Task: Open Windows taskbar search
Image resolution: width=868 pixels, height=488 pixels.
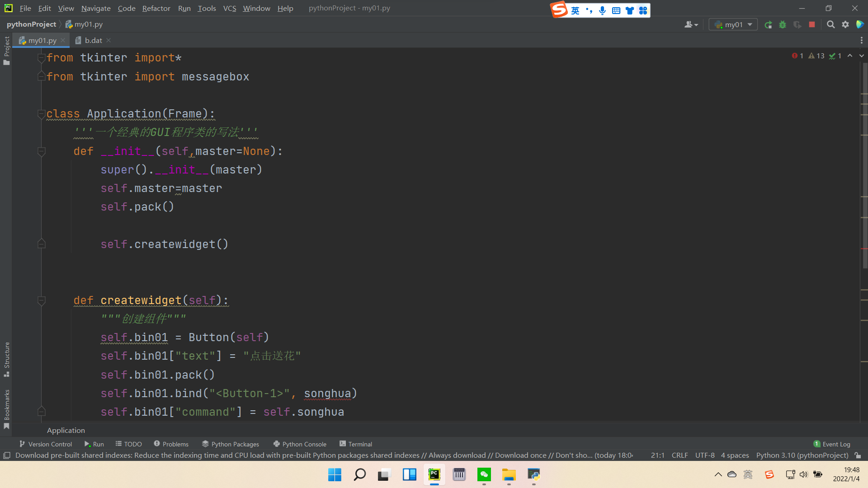Action: [x=360, y=474]
